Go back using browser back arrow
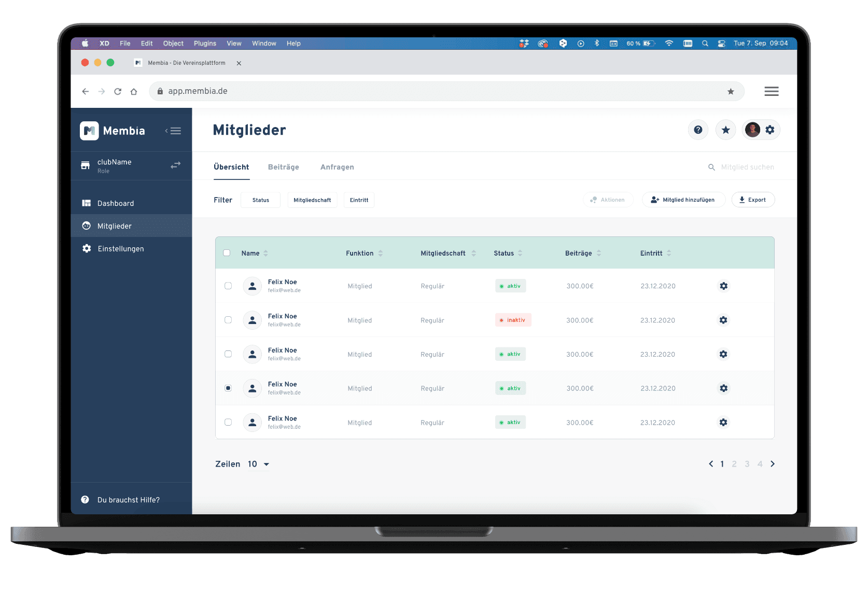The width and height of the screenshot is (868, 604). click(86, 91)
